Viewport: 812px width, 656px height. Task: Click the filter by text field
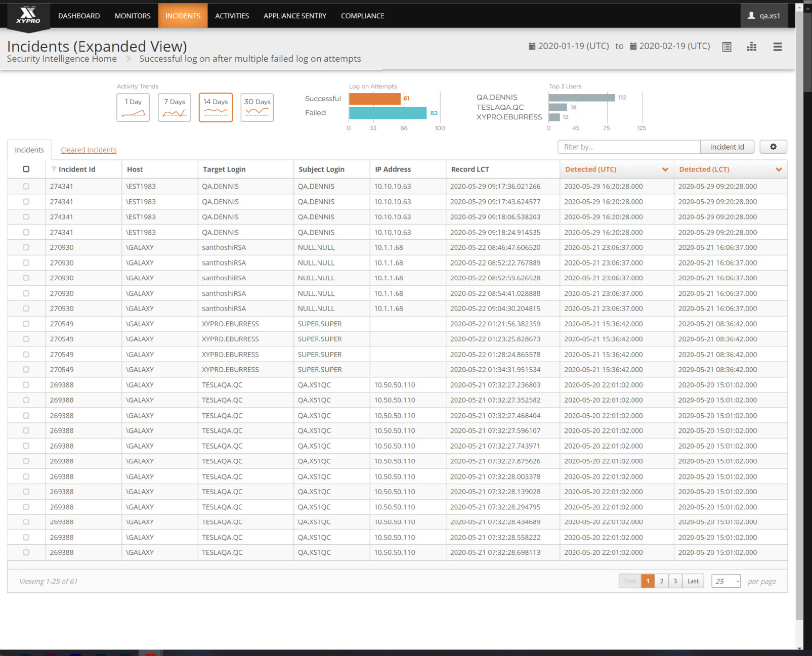[629, 147]
